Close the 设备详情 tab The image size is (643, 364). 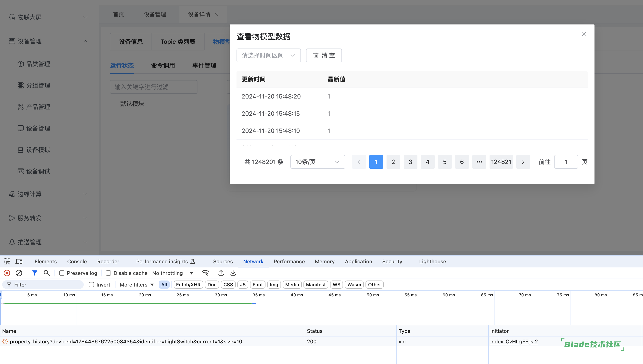point(217,14)
